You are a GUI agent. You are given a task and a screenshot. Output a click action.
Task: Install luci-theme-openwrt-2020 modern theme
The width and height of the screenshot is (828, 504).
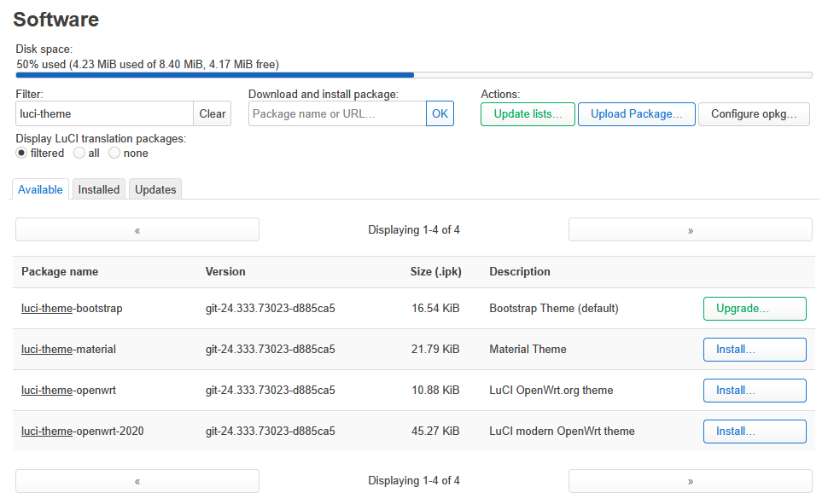click(755, 432)
